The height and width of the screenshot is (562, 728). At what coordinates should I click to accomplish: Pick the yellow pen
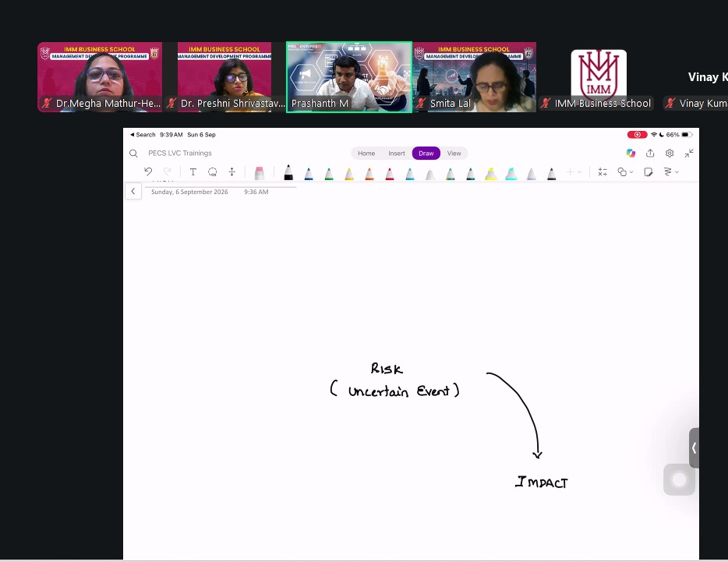349,174
